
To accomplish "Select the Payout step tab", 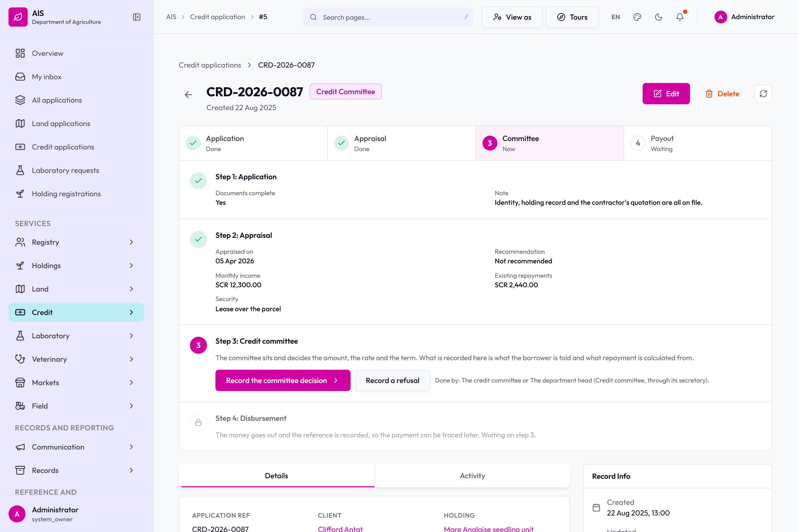I will pyautogui.click(x=698, y=143).
